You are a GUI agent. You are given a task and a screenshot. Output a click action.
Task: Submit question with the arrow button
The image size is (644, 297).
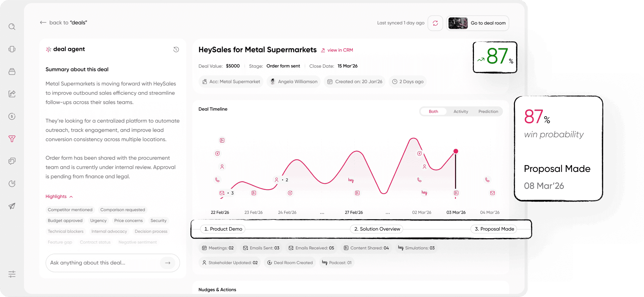click(168, 263)
